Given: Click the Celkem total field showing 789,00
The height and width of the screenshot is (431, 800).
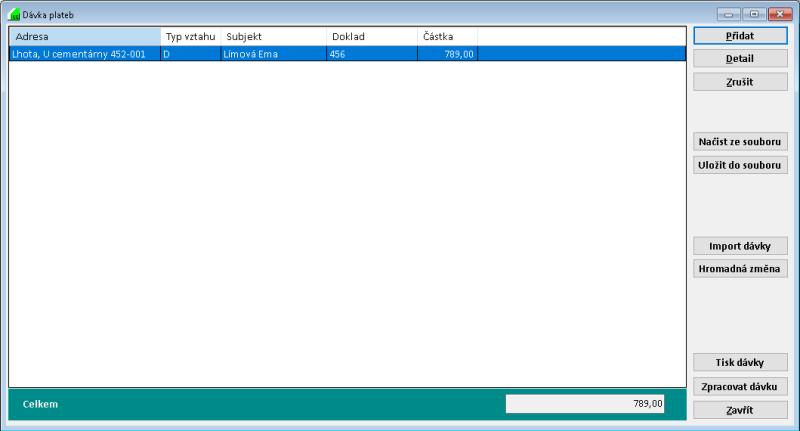Looking at the screenshot, I should point(585,404).
